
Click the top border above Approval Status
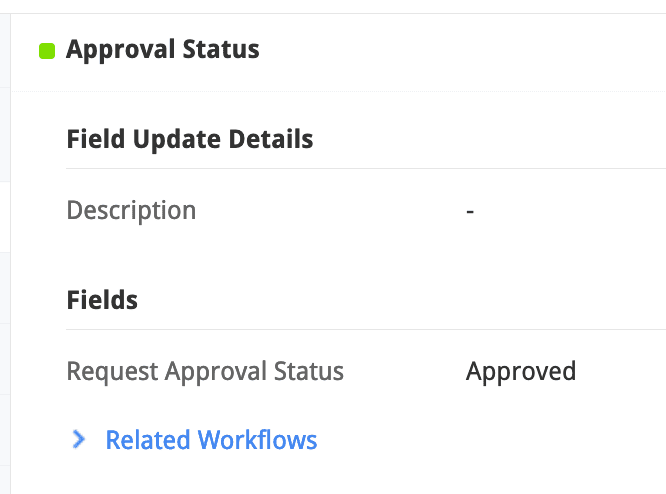(x=340, y=13)
